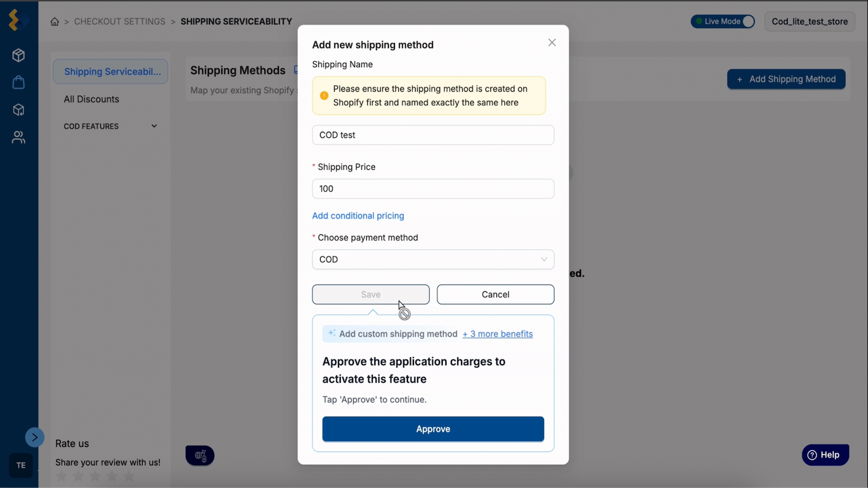Click the "Tap 'Approve' to continue." text

click(374, 400)
